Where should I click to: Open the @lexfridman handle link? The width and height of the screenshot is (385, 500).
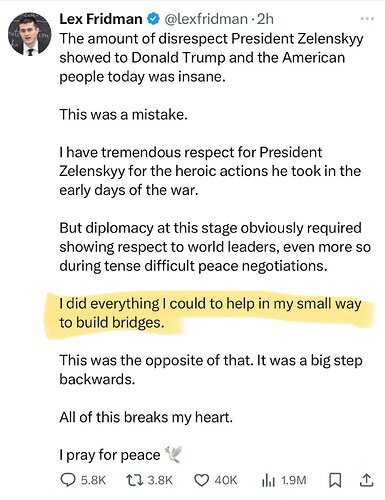tap(205, 19)
